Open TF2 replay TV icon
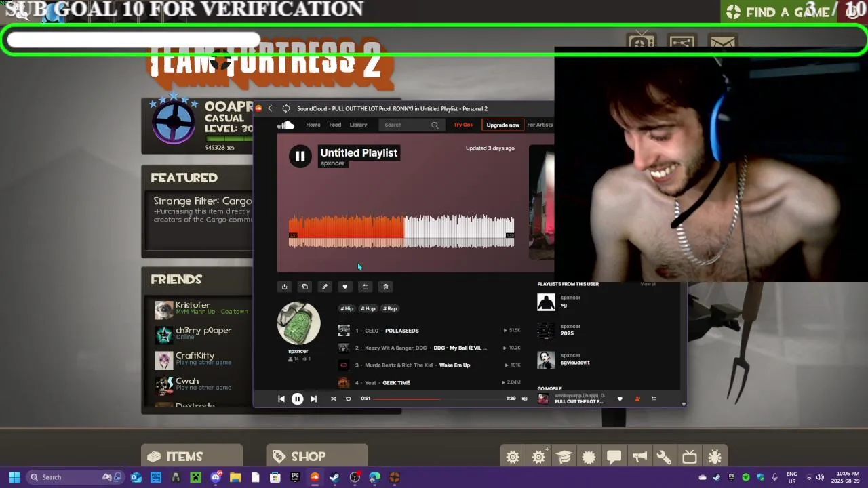 point(689,457)
